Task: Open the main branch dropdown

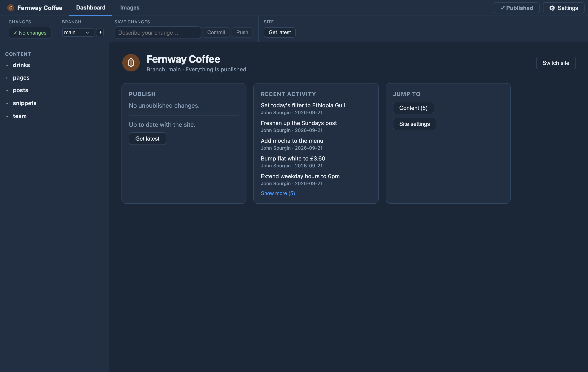Action: [x=78, y=32]
